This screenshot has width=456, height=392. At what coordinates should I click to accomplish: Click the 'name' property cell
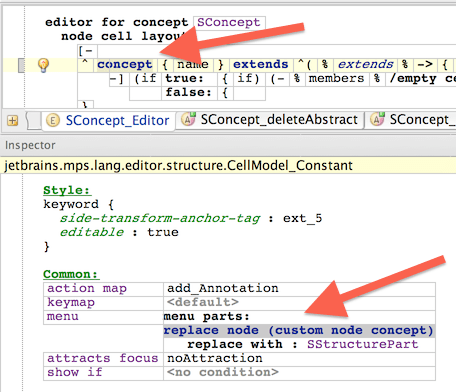coord(193,64)
